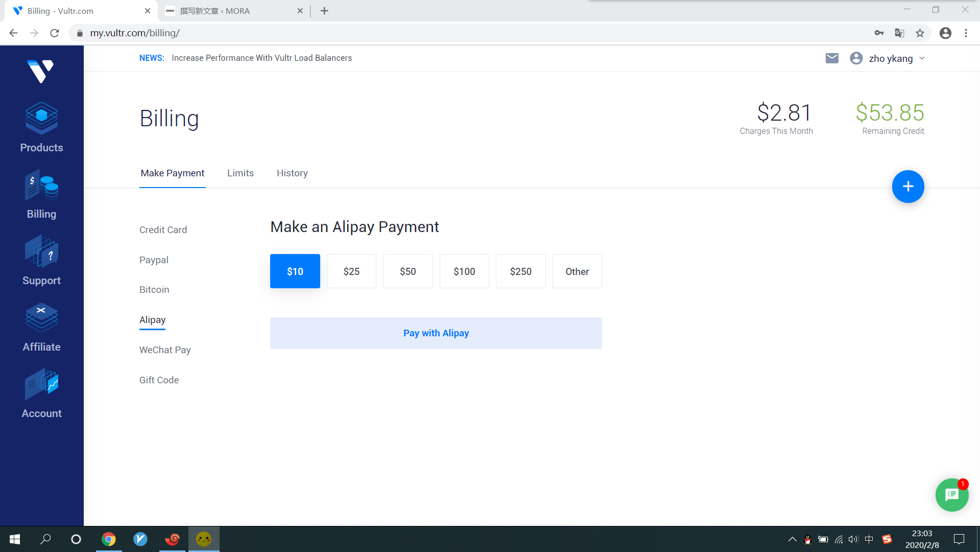The height and width of the screenshot is (552, 980).
Task: Choose Gift Code payment method
Action: (159, 380)
